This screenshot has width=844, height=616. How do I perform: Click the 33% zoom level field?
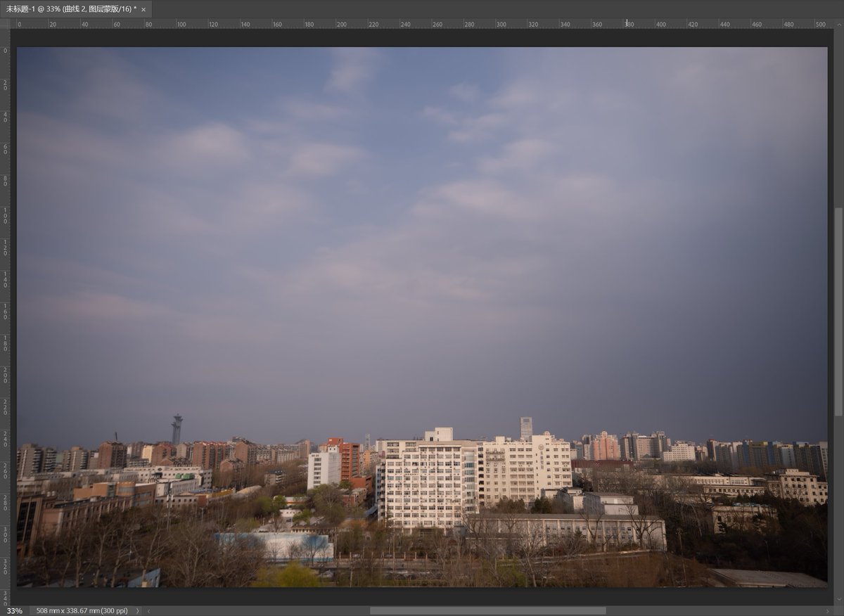tap(15, 610)
